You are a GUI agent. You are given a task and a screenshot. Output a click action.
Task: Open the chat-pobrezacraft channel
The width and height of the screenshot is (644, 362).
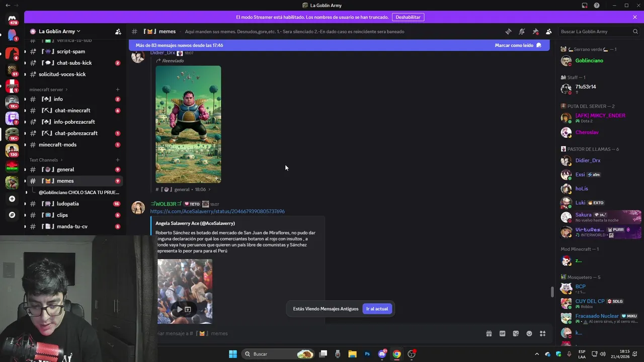tap(74, 133)
